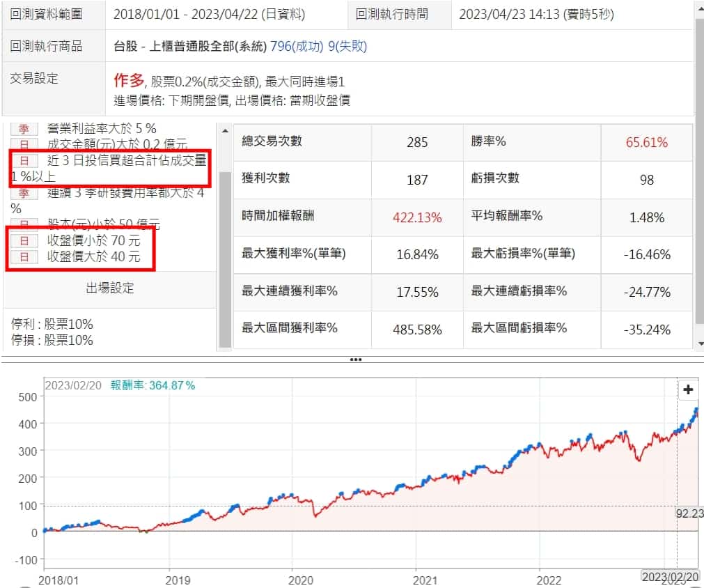Click the 日 tag beside 近 3 日投信買超
This screenshot has height=588, width=704.
coord(24,161)
